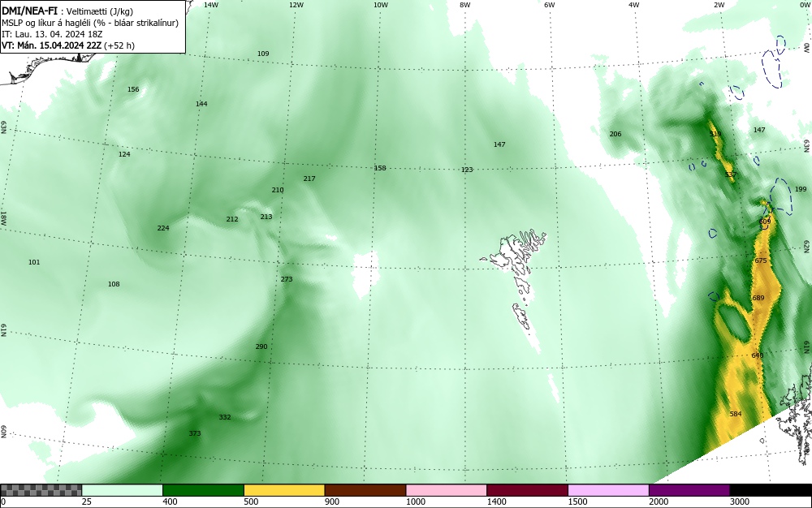The width and height of the screenshot is (812, 508).
Task: Click legend scale label '1400'
Action: [x=497, y=502]
